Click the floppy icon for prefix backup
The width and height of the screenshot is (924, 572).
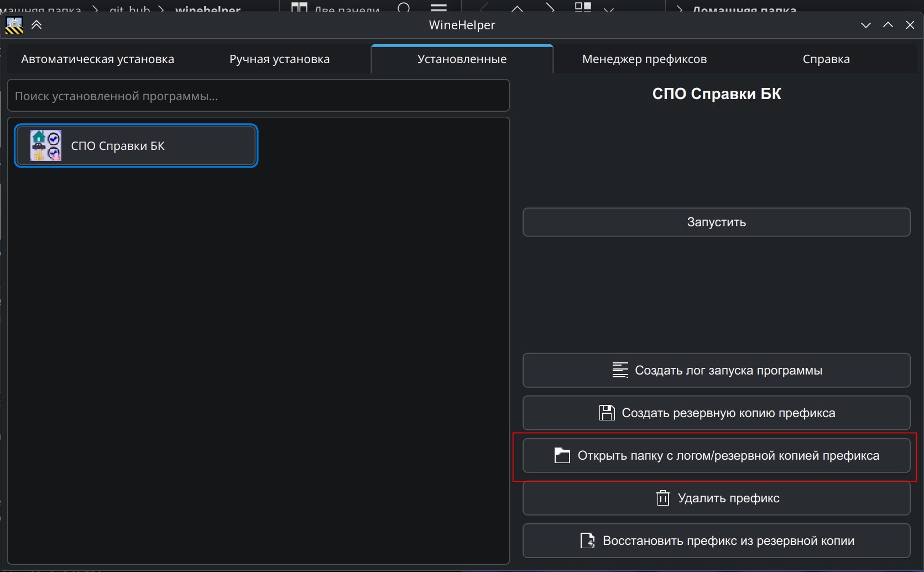(x=607, y=413)
